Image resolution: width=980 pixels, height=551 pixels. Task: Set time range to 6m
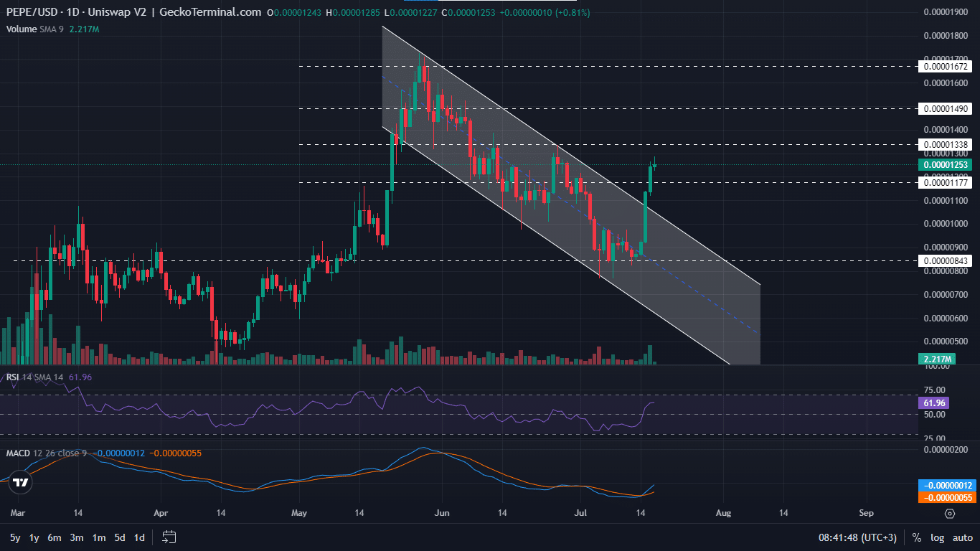pyautogui.click(x=55, y=537)
